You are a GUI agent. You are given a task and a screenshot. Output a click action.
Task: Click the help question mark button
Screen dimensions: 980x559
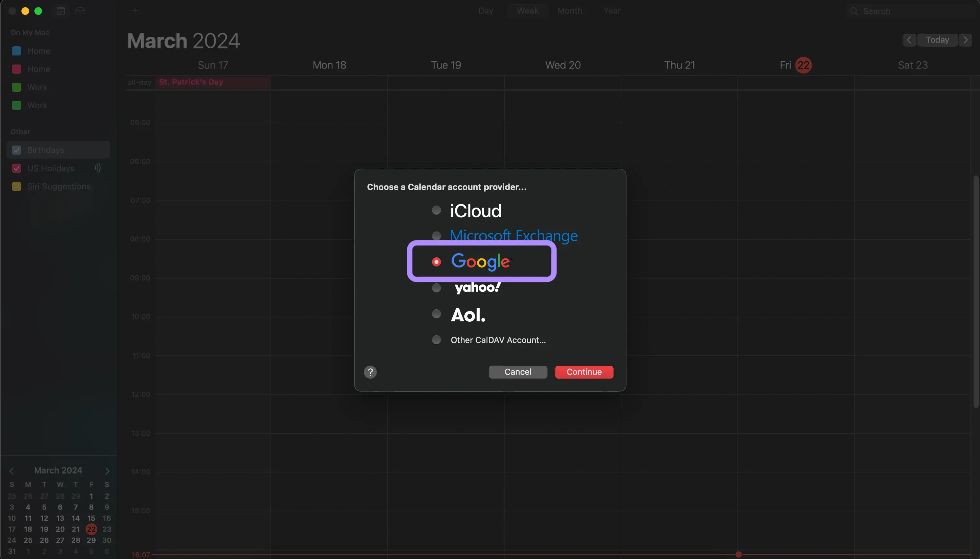point(370,372)
